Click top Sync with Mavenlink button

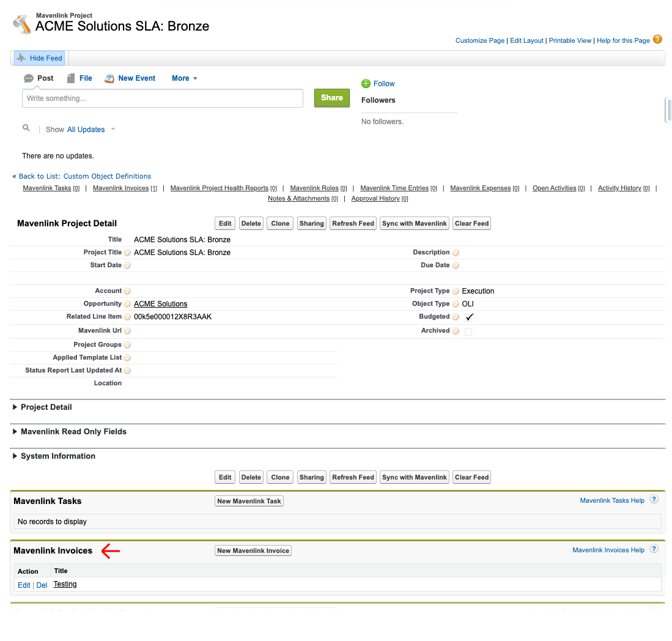415,223
